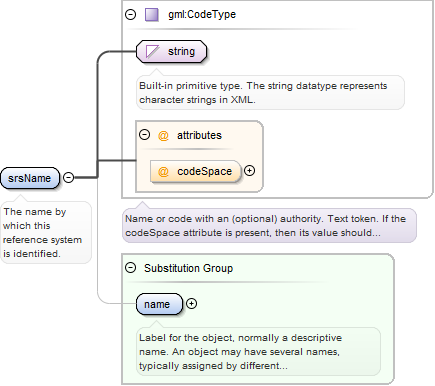The image size is (435, 386).
Task: Collapse the attributes group
Action: point(144,135)
